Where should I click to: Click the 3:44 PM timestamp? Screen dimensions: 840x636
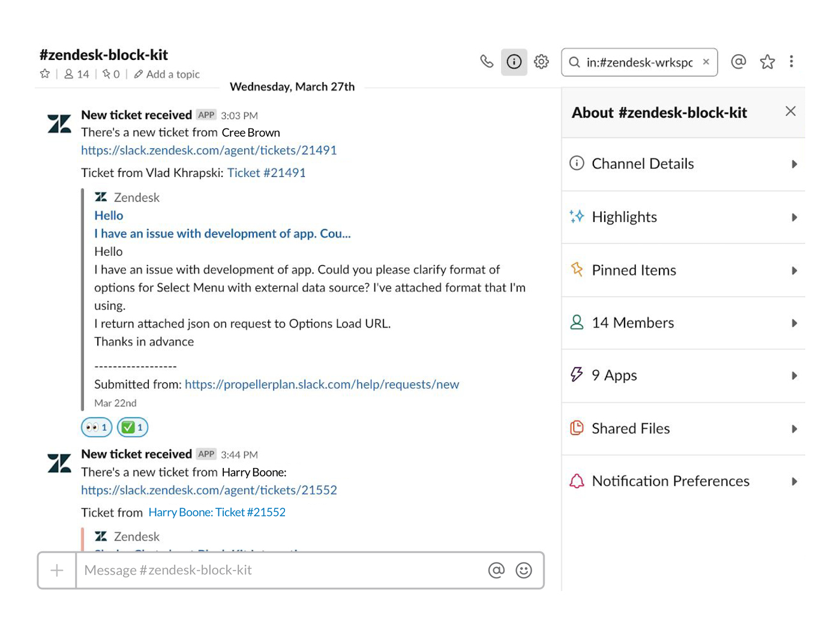[x=239, y=455]
